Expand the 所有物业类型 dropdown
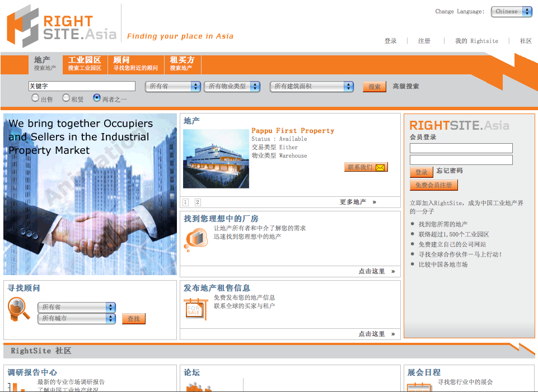 [x=232, y=87]
